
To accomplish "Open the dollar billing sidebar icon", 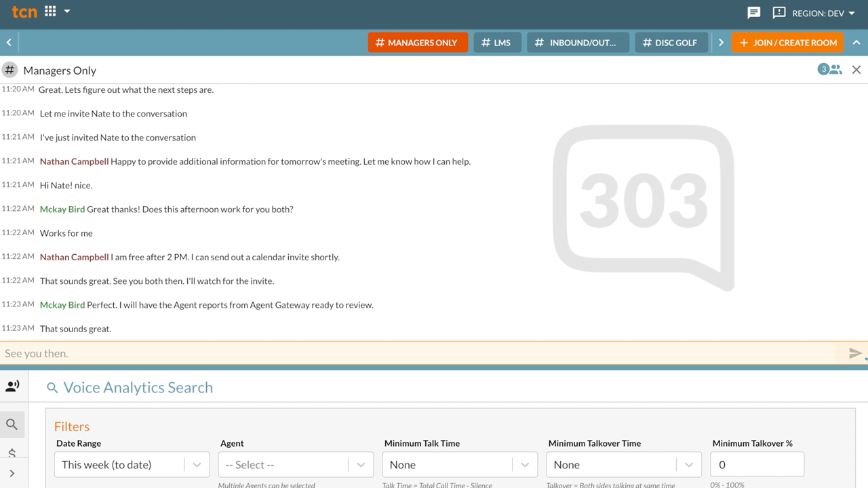I will click(12, 453).
